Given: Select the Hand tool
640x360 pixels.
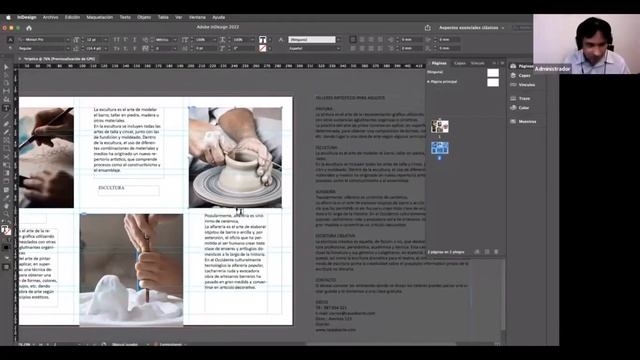Looking at the screenshot, I should (6, 206).
